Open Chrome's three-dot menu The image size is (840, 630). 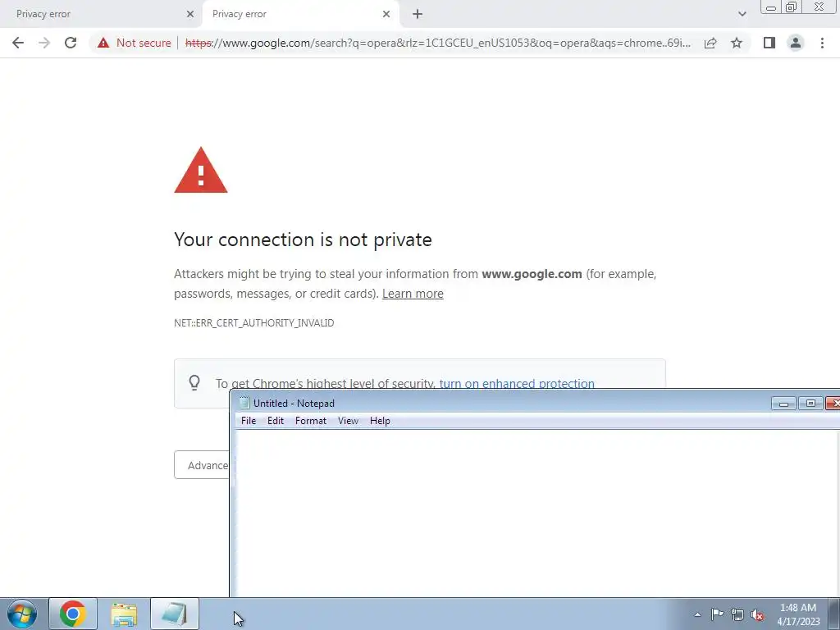[822, 43]
